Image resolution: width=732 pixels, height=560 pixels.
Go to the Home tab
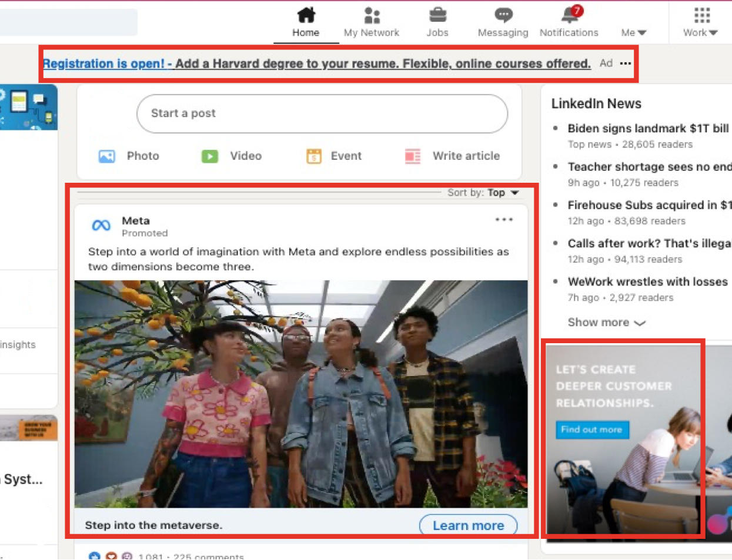tap(306, 22)
